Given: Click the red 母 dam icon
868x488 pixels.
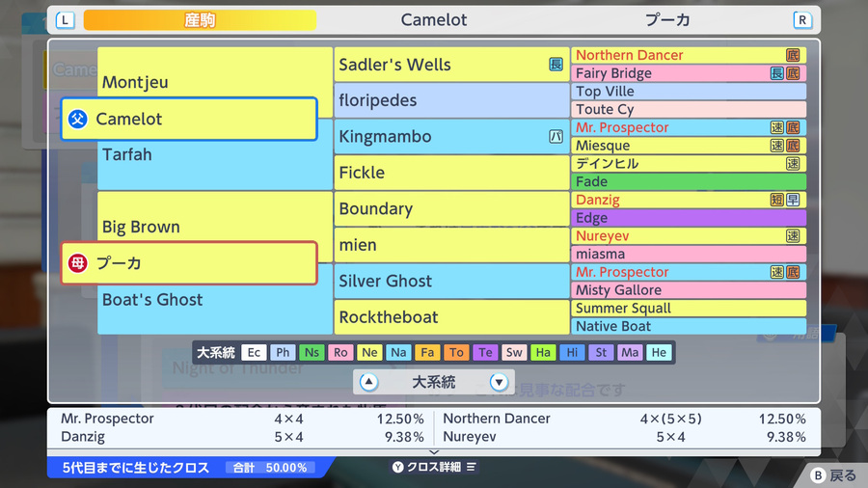Looking at the screenshot, I should pyautogui.click(x=78, y=263).
